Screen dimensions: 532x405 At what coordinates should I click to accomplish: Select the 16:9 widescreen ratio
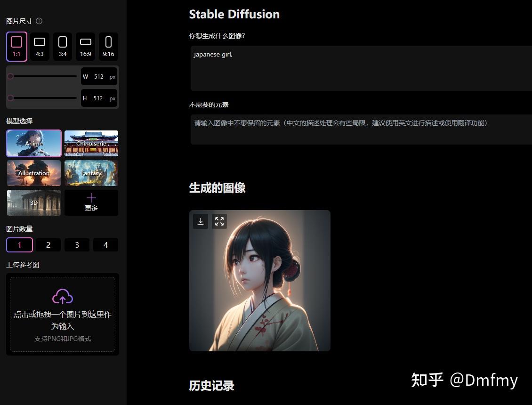tap(86, 47)
